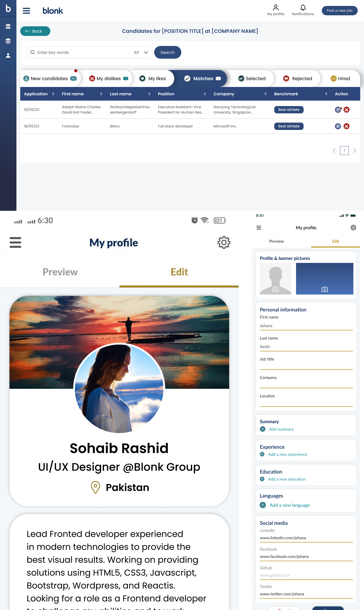
Task: Click Add a new experience link
Action: [288, 454]
